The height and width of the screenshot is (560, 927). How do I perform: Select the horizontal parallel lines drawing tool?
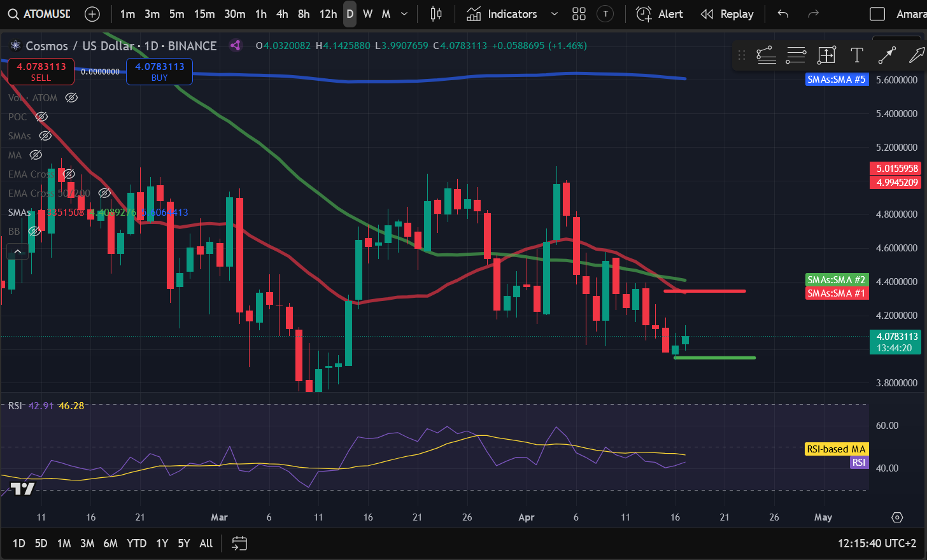pos(796,56)
